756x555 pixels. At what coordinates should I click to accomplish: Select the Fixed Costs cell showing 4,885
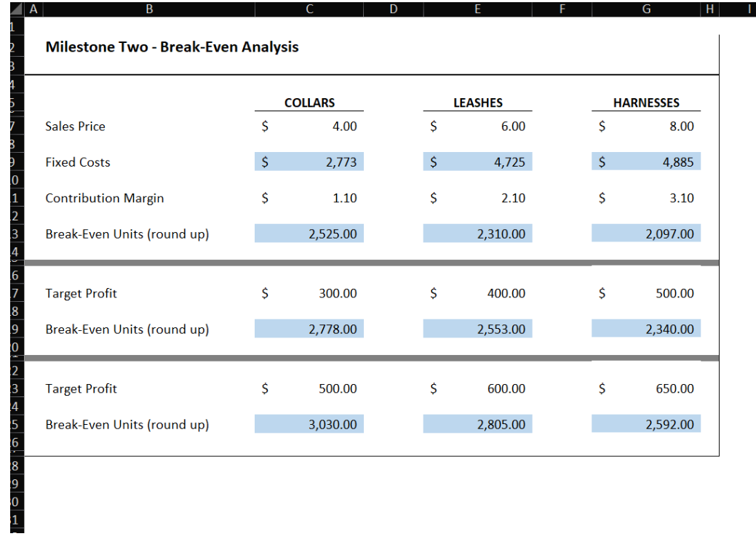pyautogui.click(x=645, y=161)
